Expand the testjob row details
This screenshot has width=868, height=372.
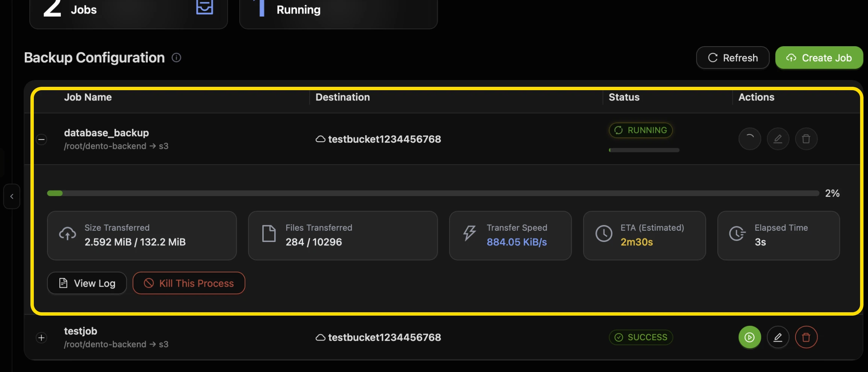coord(41,337)
